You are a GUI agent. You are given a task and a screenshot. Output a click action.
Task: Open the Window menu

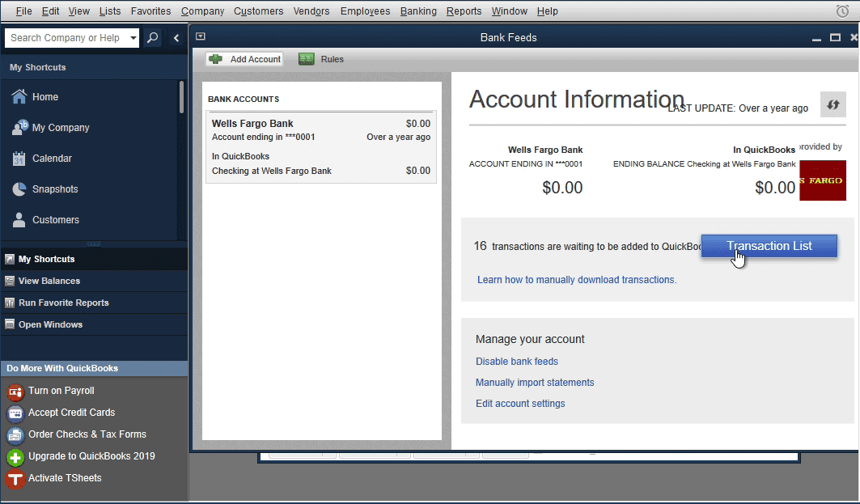coord(509,11)
